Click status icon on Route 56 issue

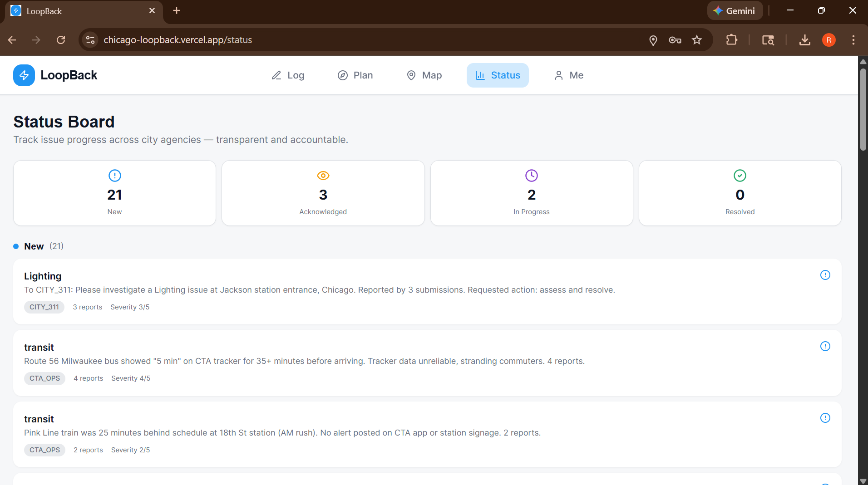(x=825, y=346)
